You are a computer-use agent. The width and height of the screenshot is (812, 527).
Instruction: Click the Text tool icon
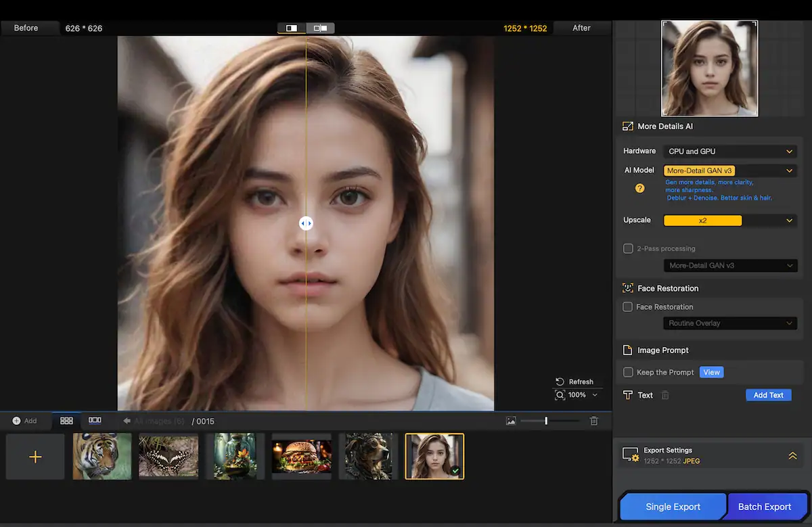[627, 395]
